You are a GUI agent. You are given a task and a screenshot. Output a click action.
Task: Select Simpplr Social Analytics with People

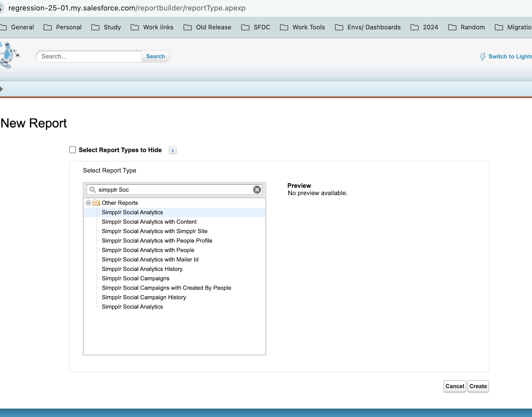tap(148, 250)
